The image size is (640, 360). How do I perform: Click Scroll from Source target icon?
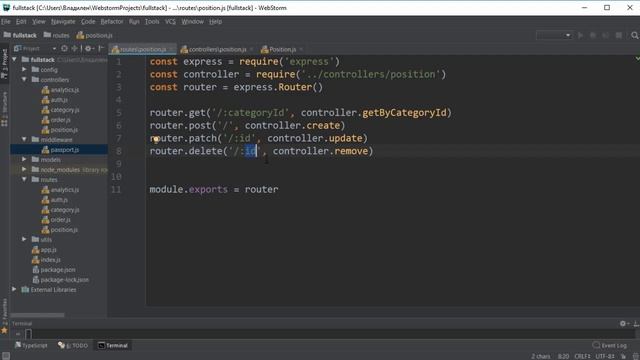[x=64, y=49]
